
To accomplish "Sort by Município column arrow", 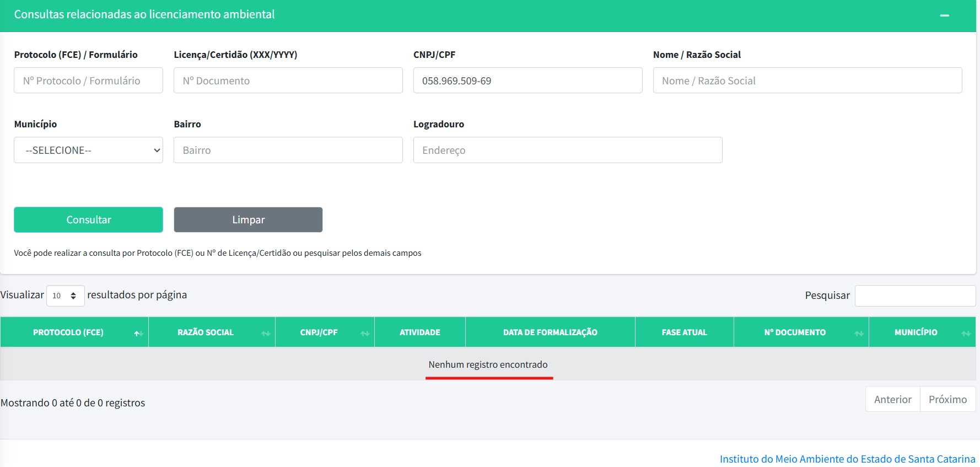I will click(966, 333).
